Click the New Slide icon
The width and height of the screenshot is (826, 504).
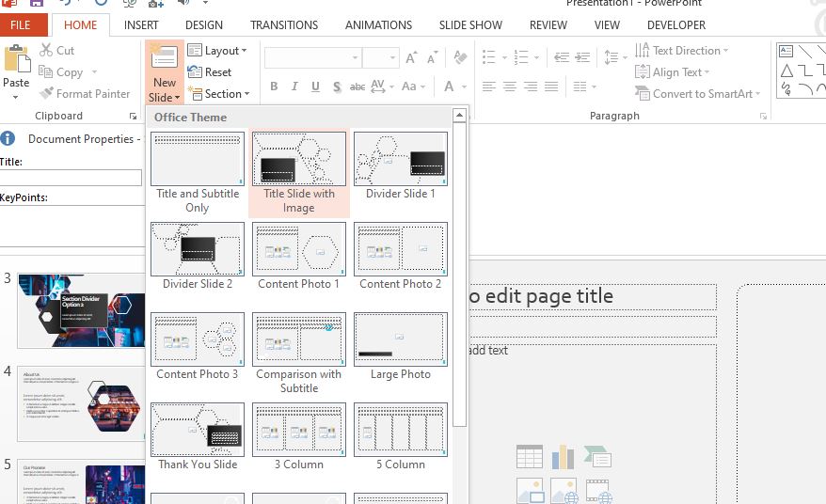click(164, 58)
